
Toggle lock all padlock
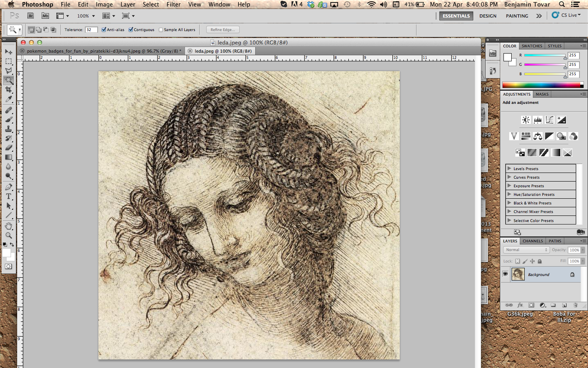tap(539, 261)
